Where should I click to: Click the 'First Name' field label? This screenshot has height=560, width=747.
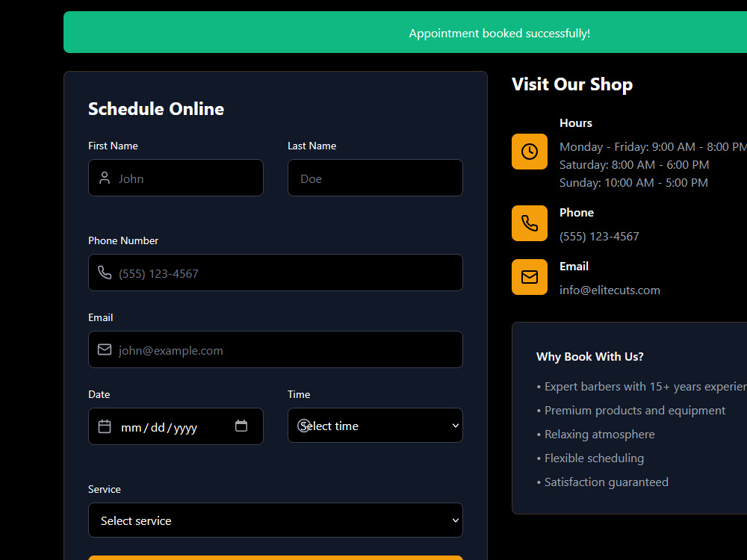click(x=113, y=146)
